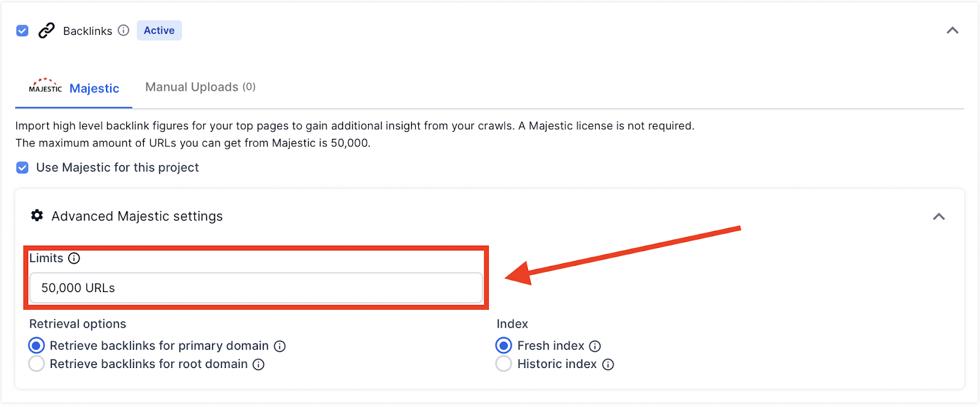Choose the Historic index option

point(503,364)
